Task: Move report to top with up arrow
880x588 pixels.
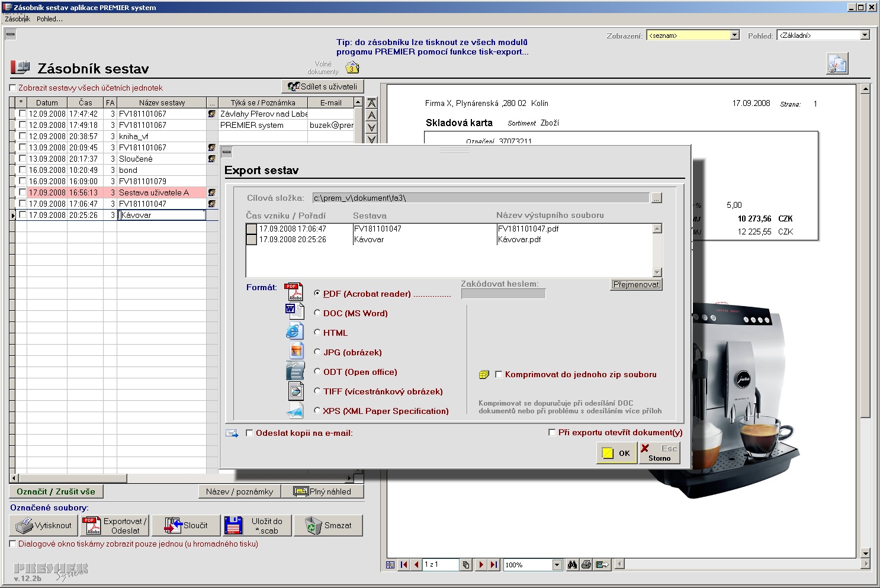Action: pyautogui.click(x=371, y=102)
